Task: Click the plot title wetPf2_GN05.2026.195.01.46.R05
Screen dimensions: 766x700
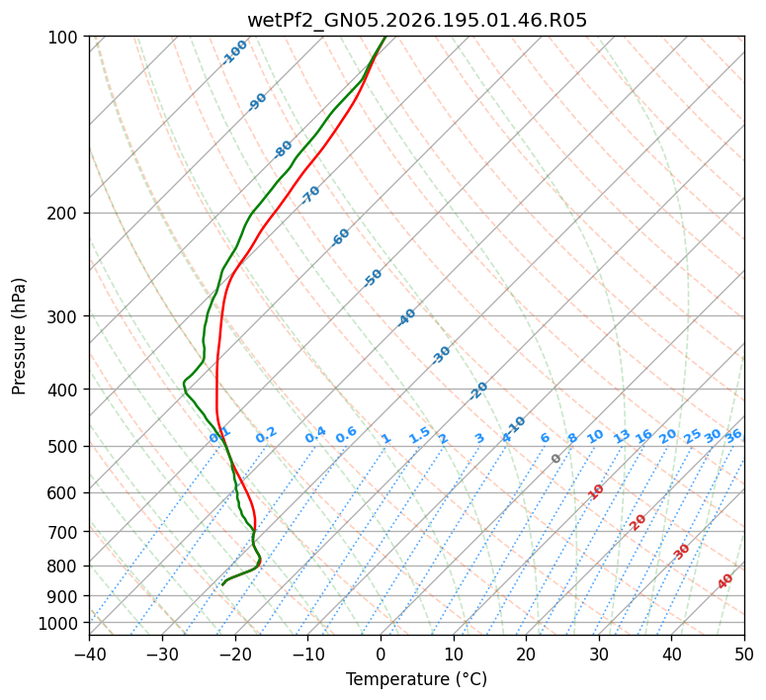Action: click(x=417, y=20)
